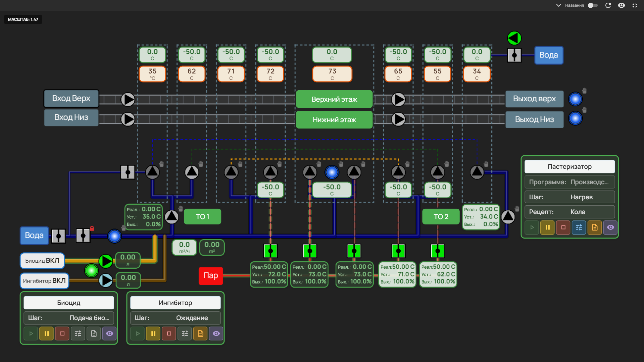Click the red Пар steam button
This screenshot has height=362, width=644.
211,276
